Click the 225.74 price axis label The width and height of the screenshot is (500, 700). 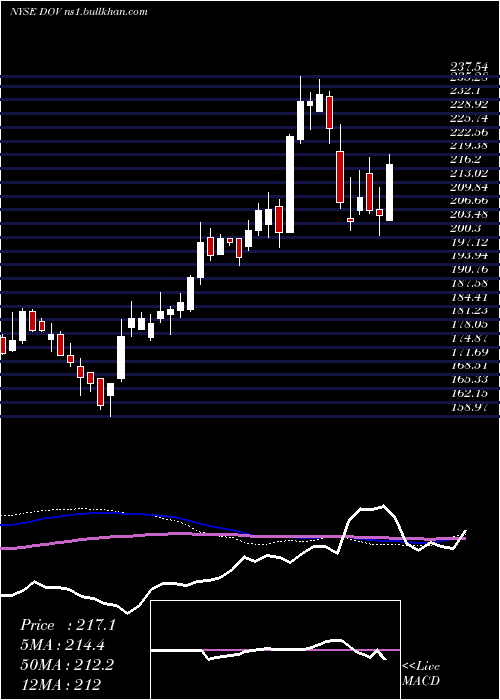[468, 118]
